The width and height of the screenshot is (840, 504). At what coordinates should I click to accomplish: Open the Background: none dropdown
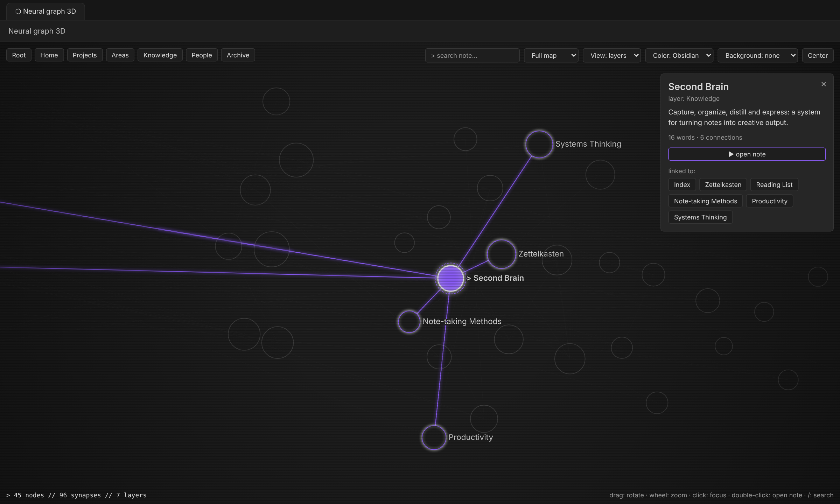(757, 55)
